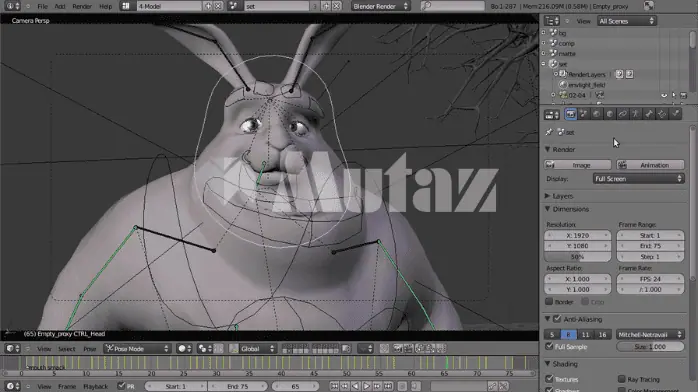Click the Frame Range End 75 field

[650, 246]
